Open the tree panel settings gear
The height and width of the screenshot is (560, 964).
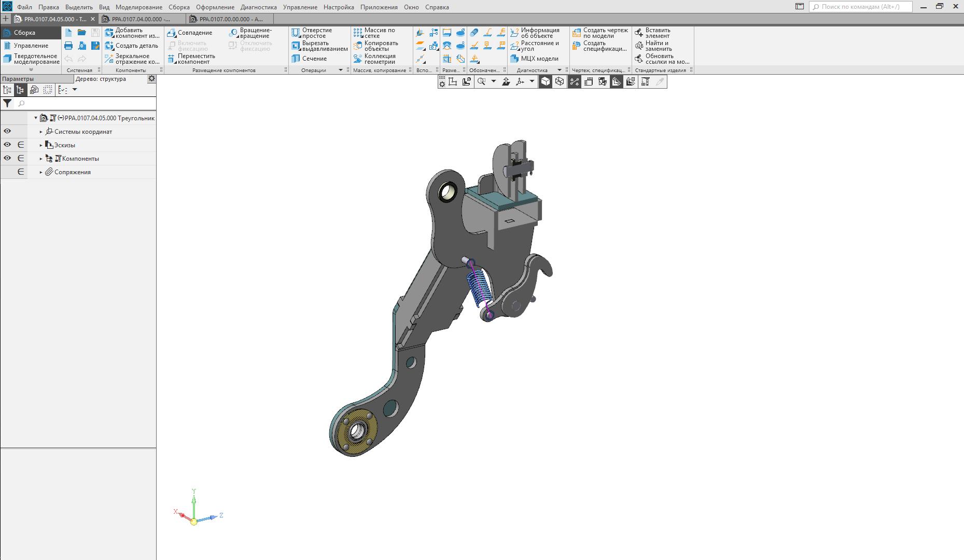point(151,79)
